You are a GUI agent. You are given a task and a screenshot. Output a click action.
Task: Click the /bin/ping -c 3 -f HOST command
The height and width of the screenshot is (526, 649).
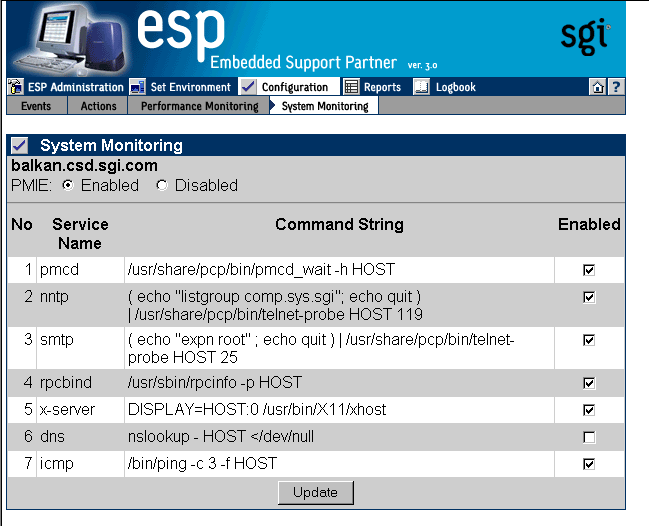(202, 464)
